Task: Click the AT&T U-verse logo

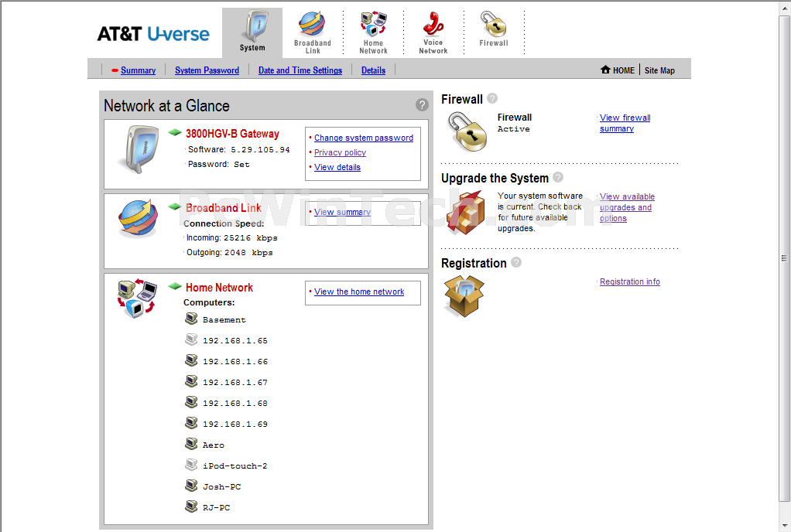Action: (x=153, y=34)
